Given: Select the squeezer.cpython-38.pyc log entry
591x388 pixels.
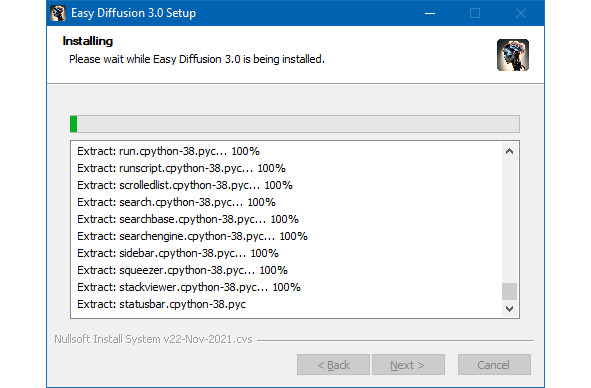Looking at the screenshot, I should coord(182,270).
